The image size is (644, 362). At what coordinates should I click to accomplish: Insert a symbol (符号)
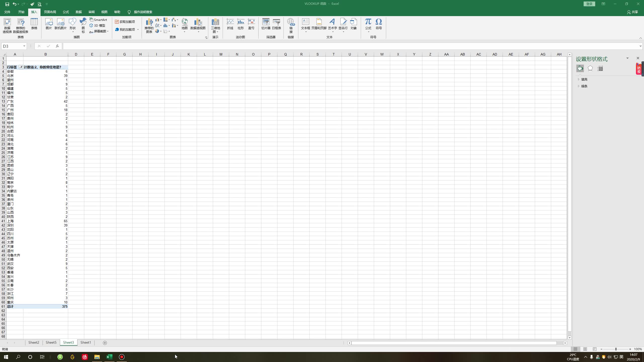click(x=379, y=24)
